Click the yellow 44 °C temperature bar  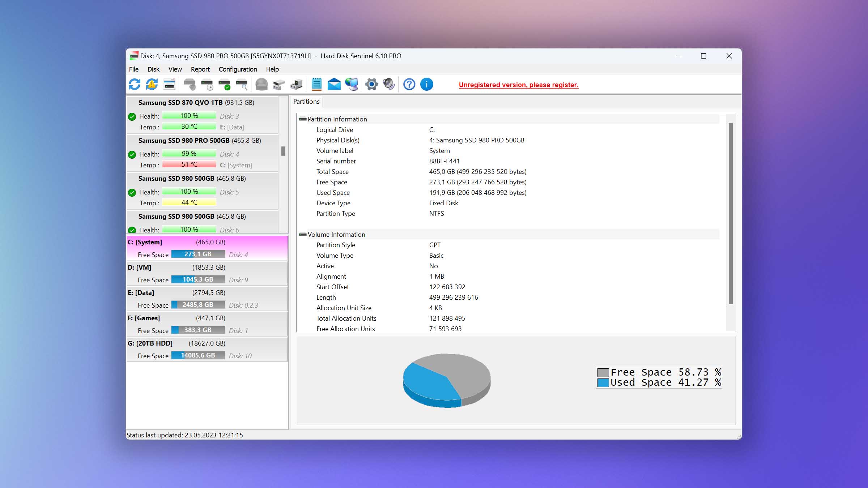click(x=189, y=202)
